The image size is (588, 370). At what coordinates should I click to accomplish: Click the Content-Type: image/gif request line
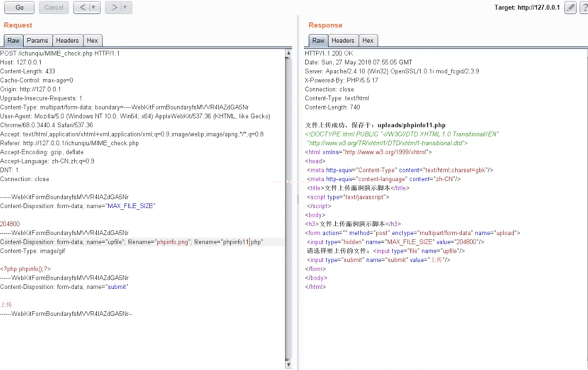pos(33,251)
